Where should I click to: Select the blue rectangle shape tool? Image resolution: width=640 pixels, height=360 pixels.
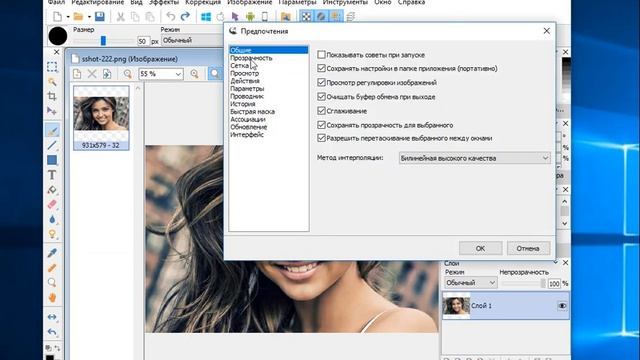click(52, 160)
